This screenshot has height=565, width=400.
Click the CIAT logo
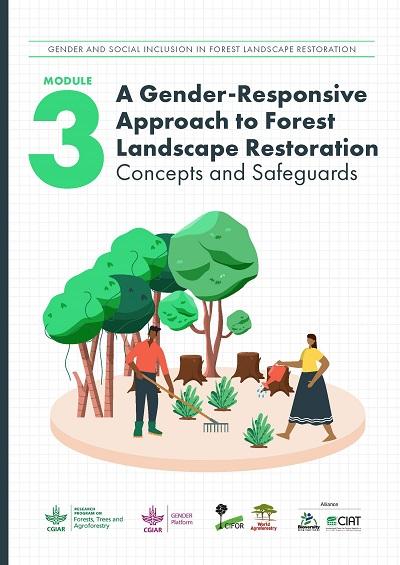click(343, 522)
